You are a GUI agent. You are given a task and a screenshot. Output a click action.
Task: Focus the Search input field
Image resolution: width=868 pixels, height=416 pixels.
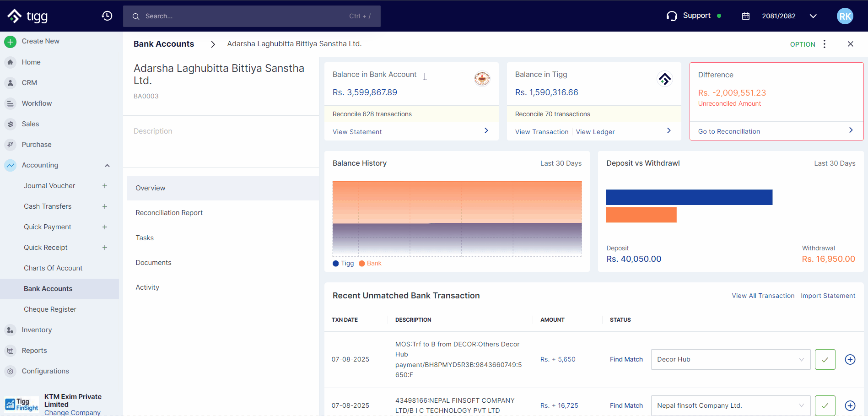click(x=252, y=16)
